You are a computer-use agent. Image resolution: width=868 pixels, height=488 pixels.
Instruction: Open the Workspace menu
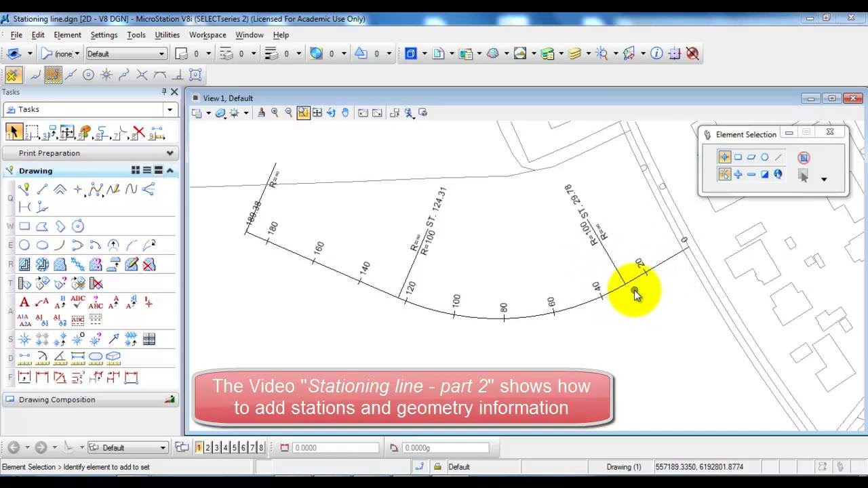click(208, 35)
